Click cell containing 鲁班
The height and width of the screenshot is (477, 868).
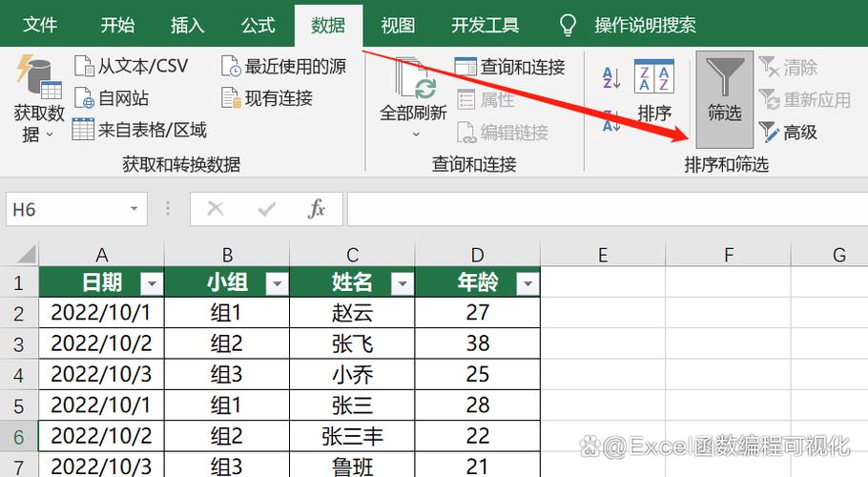(352, 466)
